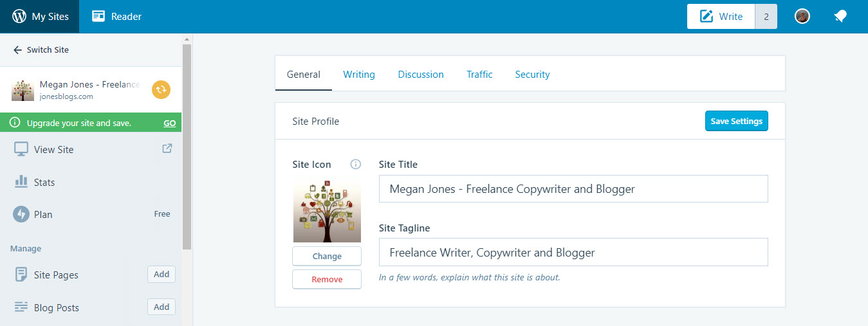This screenshot has height=326, width=868.
Task: Click into the Site Title field
Action: click(x=573, y=189)
